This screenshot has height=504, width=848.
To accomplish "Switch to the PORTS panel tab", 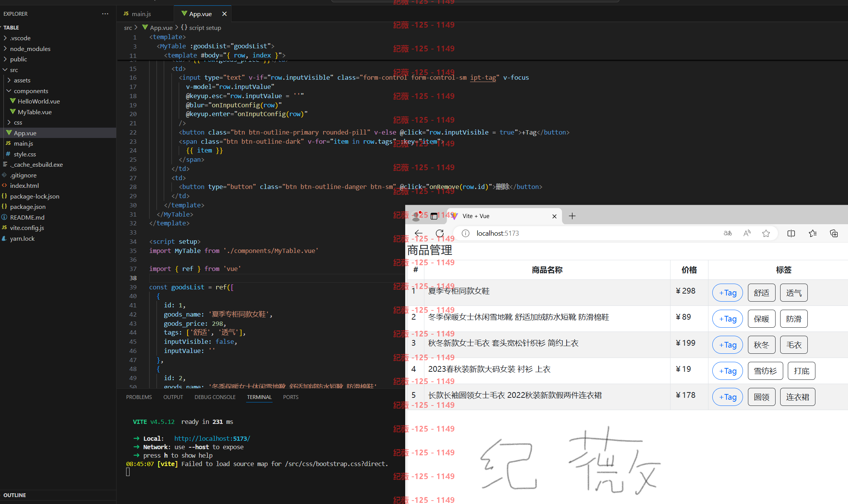I will (x=291, y=397).
